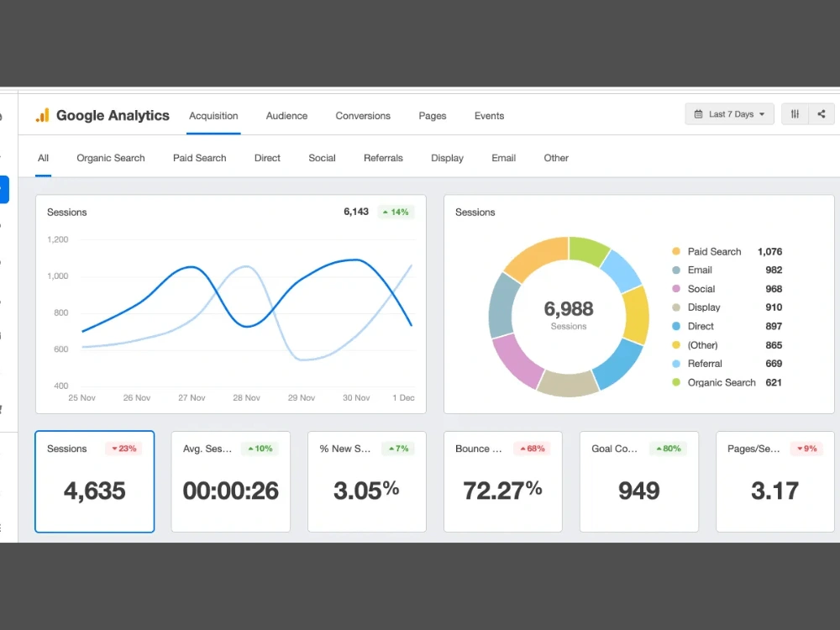Click the Referral light-blue legend dot

[676, 364]
